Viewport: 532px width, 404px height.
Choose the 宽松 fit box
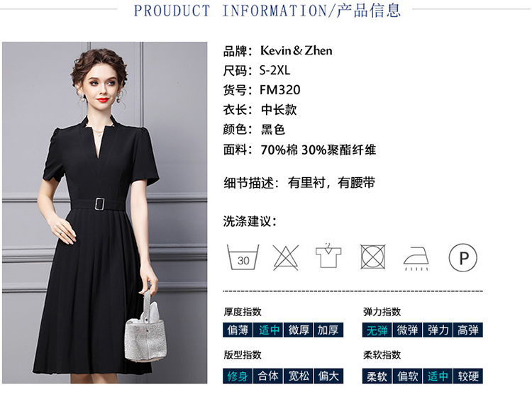coord(298,376)
